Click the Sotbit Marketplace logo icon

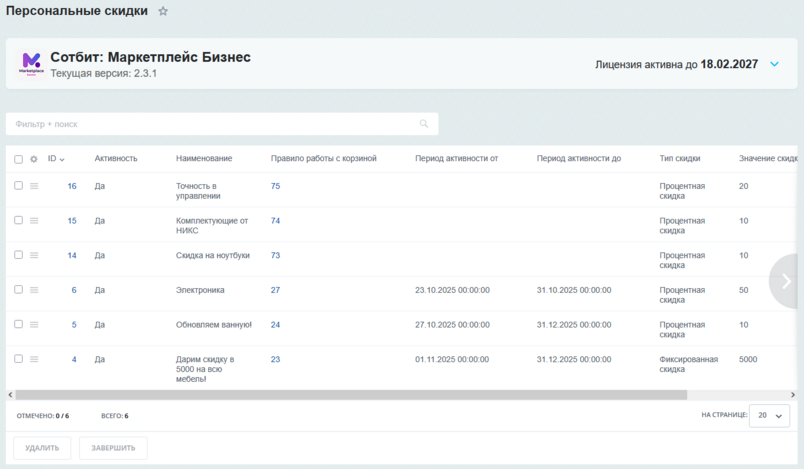pyautogui.click(x=32, y=64)
